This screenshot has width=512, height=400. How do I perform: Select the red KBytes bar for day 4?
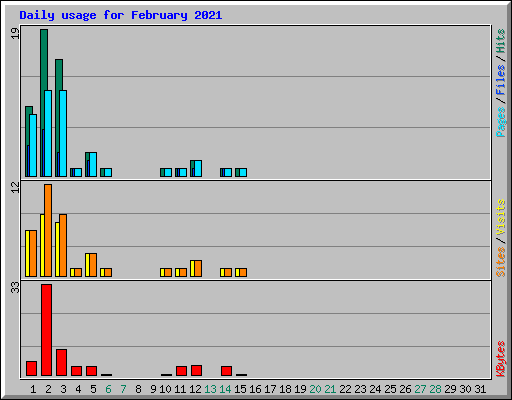click(76, 371)
